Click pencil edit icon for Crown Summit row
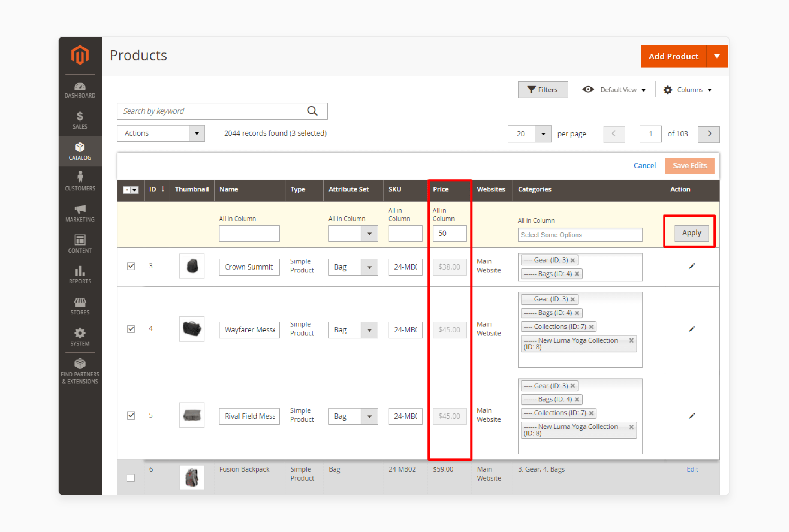This screenshot has height=532, width=789. [692, 266]
